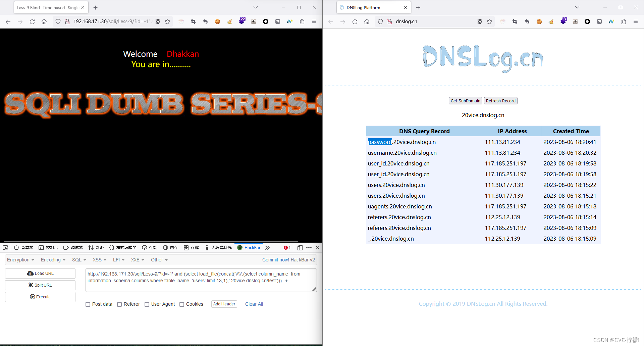Screen dimensions: 644x346
Task: Go back in the left browser
Action: tap(8, 21)
